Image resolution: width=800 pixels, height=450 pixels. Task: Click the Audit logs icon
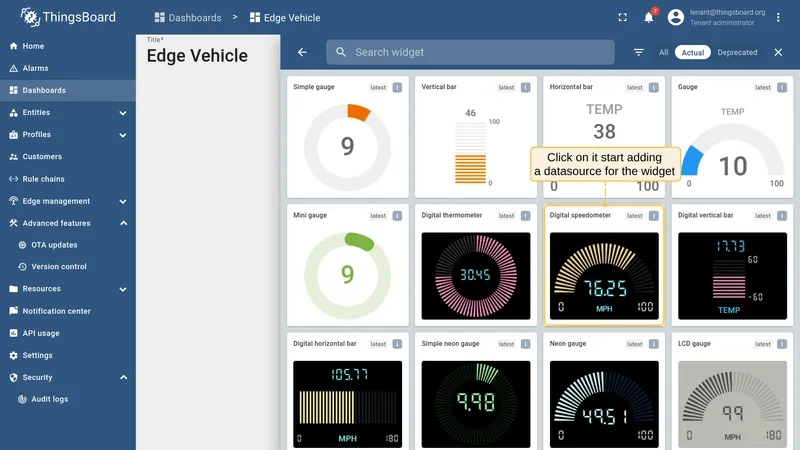22,399
